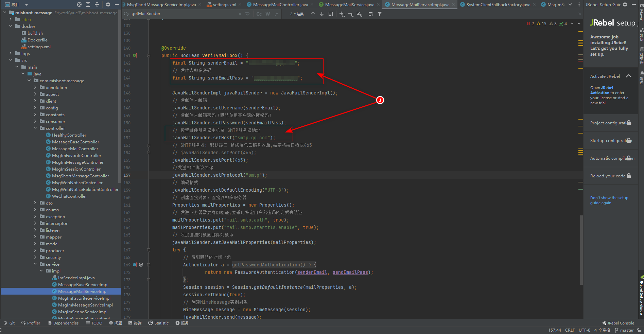Open inspection warnings count indicator
This screenshot has height=334, width=644.
547,23
